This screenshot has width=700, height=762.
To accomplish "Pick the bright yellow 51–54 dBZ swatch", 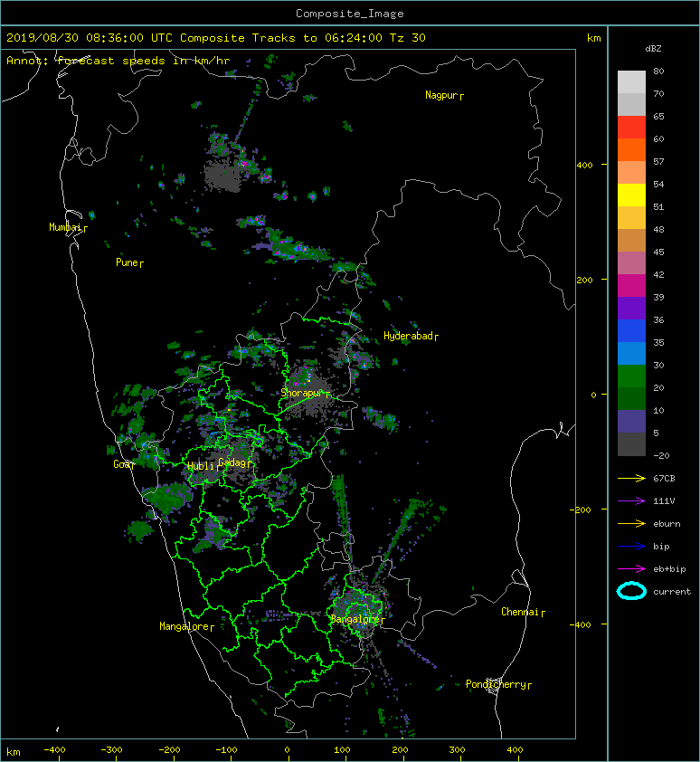I will click(x=631, y=195).
